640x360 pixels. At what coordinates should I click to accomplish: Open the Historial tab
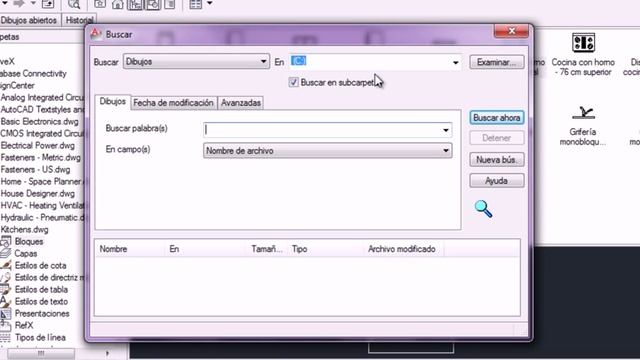[x=79, y=20]
